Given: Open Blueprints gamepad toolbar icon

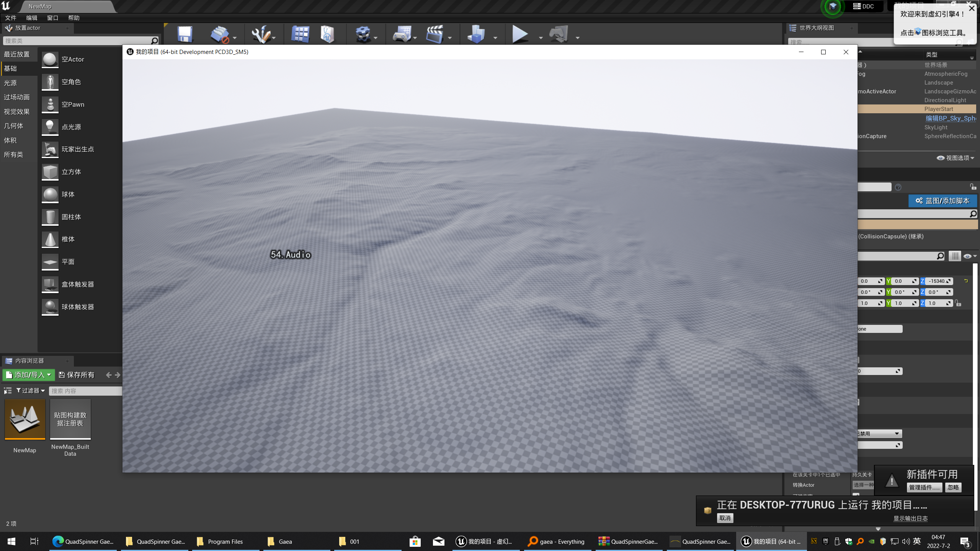Looking at the screenshot, I should tap(402, 34).
